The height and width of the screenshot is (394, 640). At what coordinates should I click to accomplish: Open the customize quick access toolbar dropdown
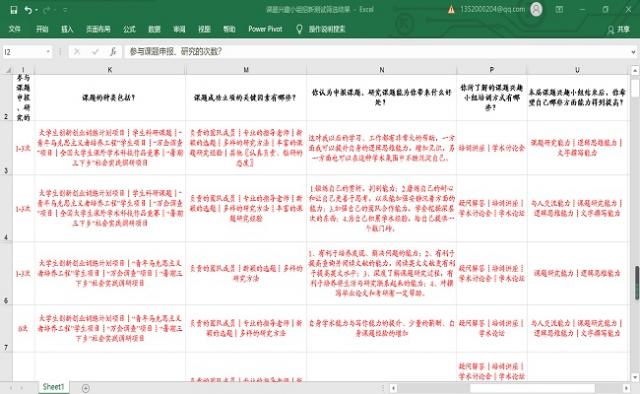65,10
